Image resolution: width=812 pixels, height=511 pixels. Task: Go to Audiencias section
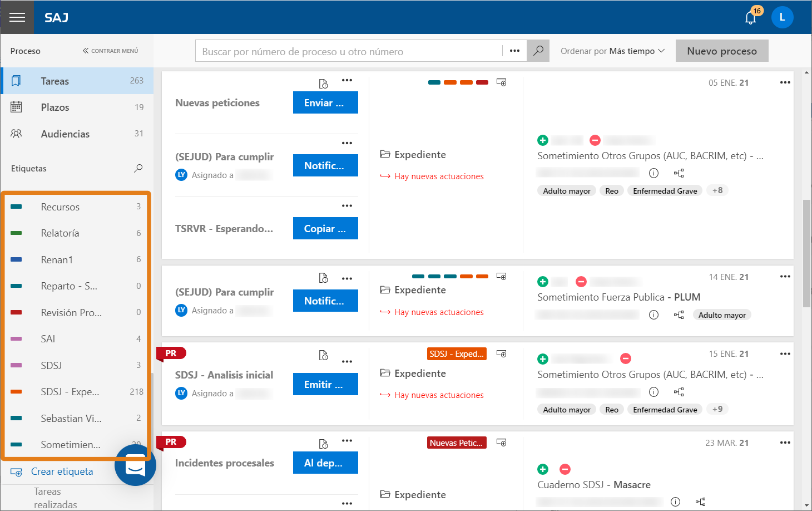click(x=65, y=134)
